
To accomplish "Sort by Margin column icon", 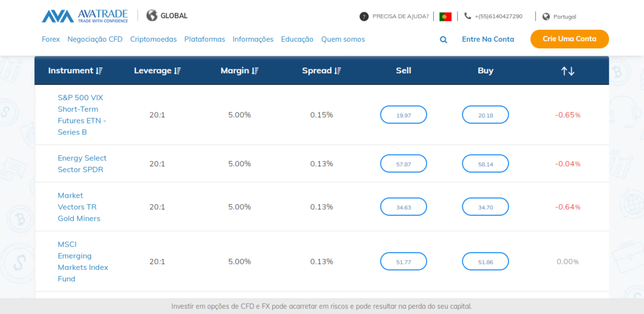I will (255, 71).
